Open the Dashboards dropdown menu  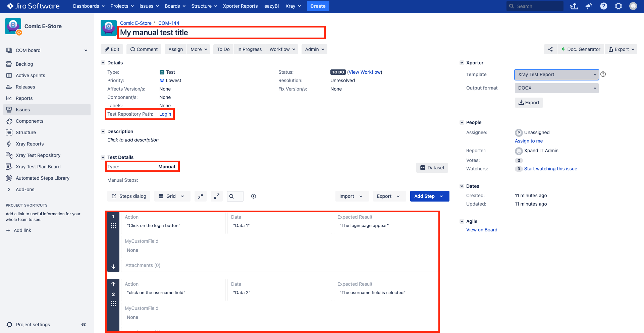click(89, 6)
